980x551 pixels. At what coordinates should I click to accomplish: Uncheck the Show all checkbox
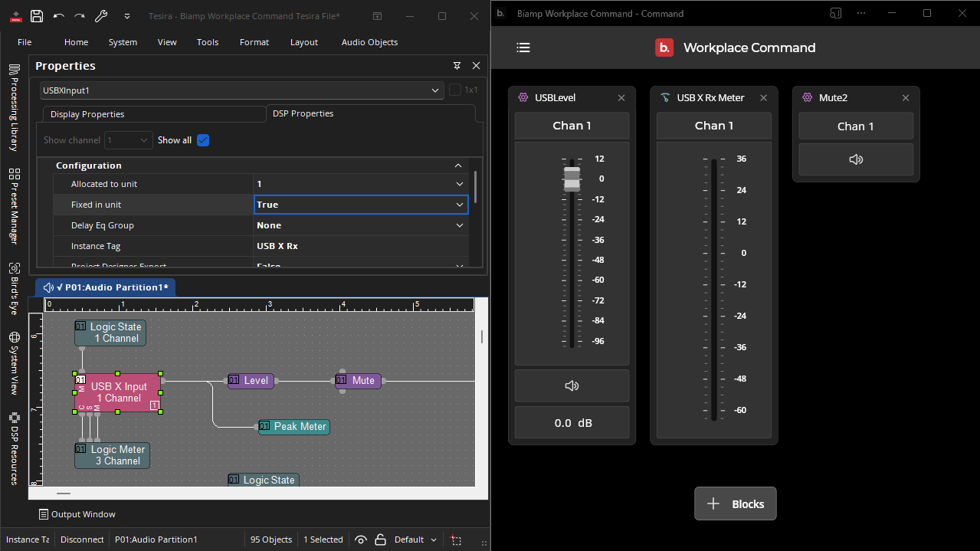click(203, 140)
